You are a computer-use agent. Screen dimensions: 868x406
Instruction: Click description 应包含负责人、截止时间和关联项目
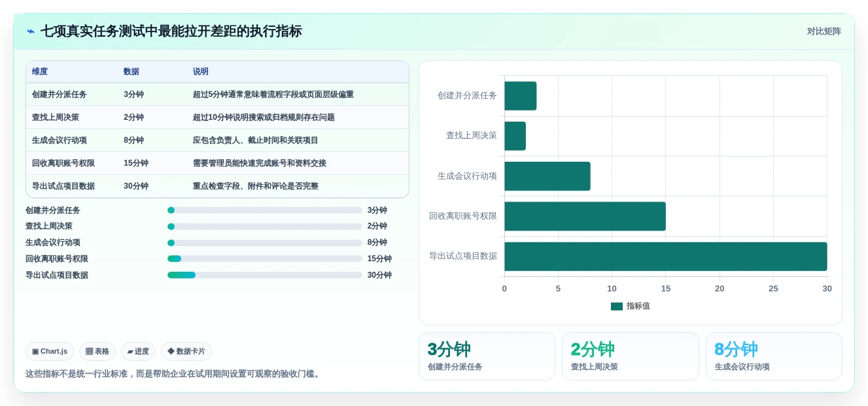pos(256,140)
